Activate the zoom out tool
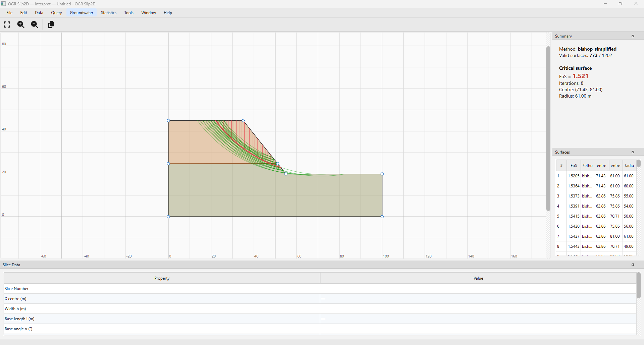The width and height of the screenshot is (644, 345). (x=34, y=24)
